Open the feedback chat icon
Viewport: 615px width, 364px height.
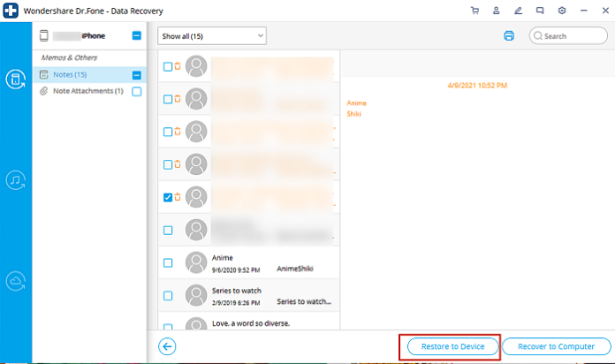coord(540,11)
